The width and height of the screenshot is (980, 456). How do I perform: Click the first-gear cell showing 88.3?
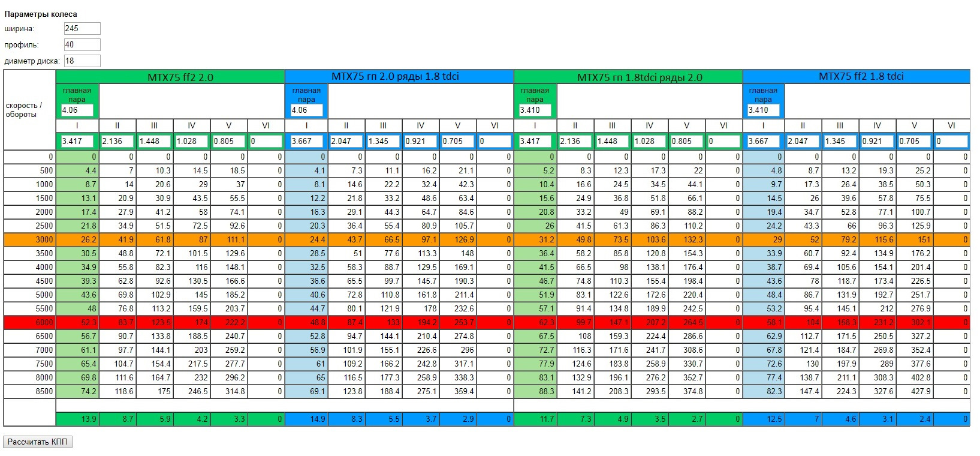[535, 391]
